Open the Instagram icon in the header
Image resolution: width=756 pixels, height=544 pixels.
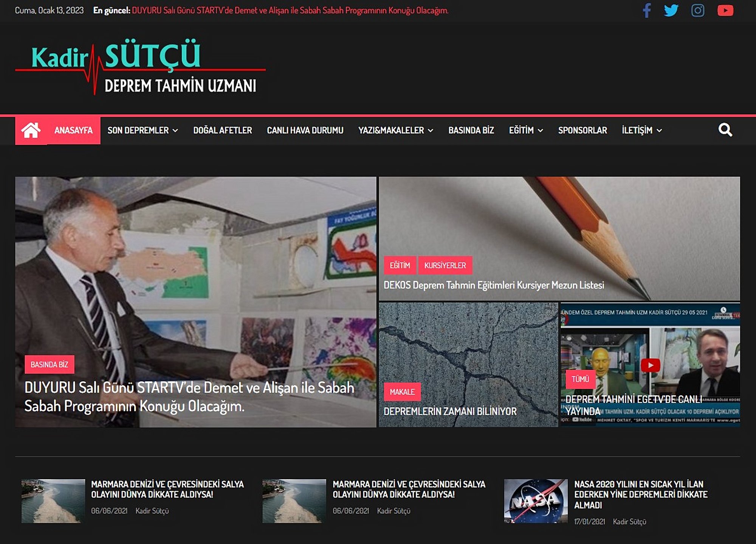click(x=697, y=10)
